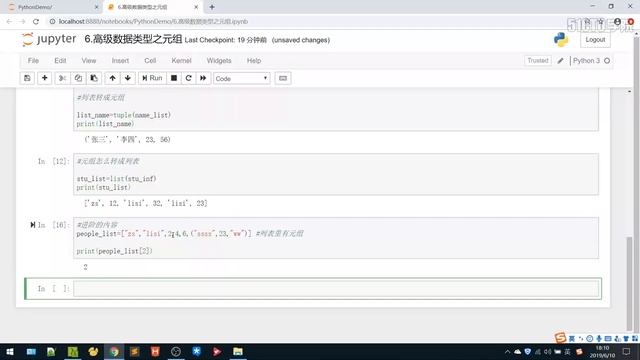This screenshot has width=640, height=360.
Task: Open the Insert menu
Action: click(120, 60)
